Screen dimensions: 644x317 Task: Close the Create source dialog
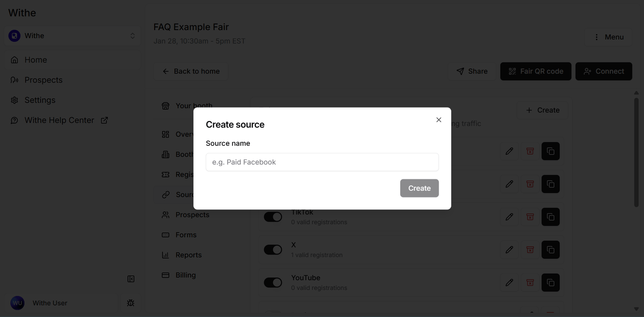439,120
